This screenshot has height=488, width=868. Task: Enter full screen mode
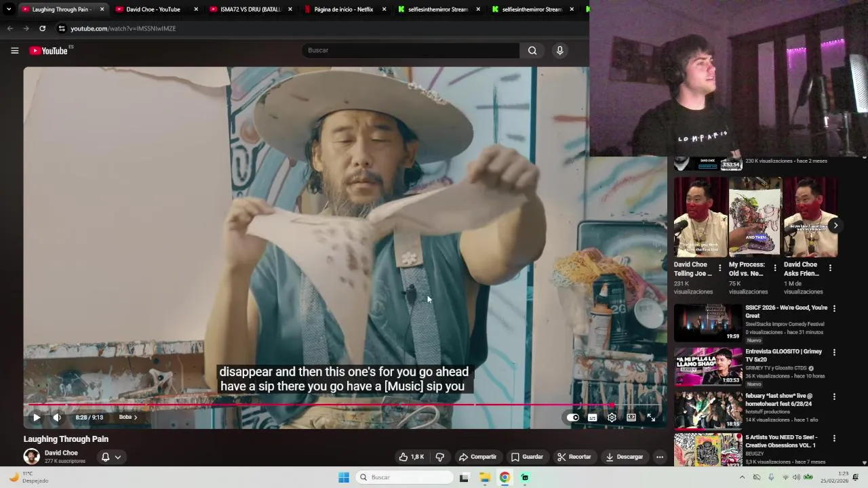pos(651,418)
